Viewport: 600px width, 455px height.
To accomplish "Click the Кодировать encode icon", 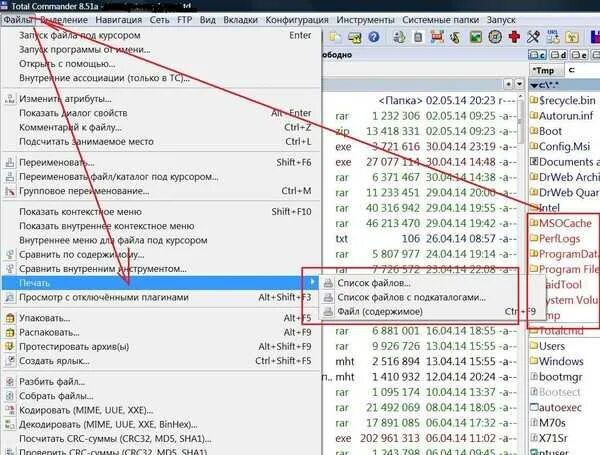I will pos(10,410).
